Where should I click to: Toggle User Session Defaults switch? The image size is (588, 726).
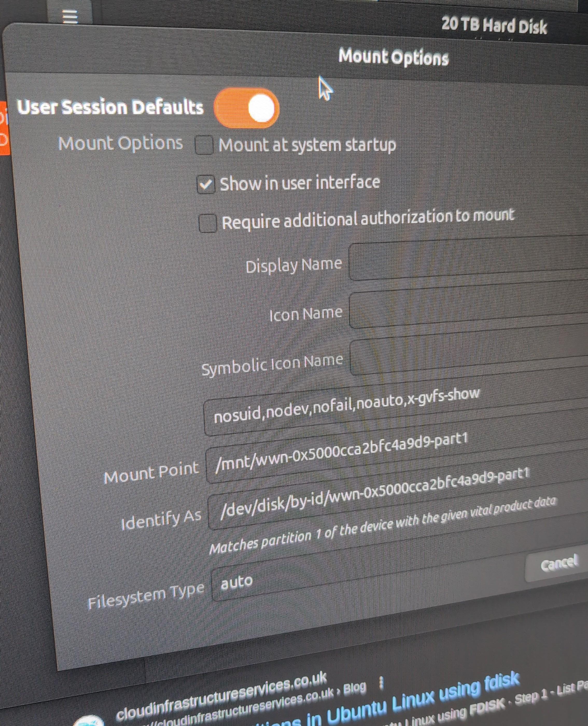pyautogui.click(x=247, y=108)
